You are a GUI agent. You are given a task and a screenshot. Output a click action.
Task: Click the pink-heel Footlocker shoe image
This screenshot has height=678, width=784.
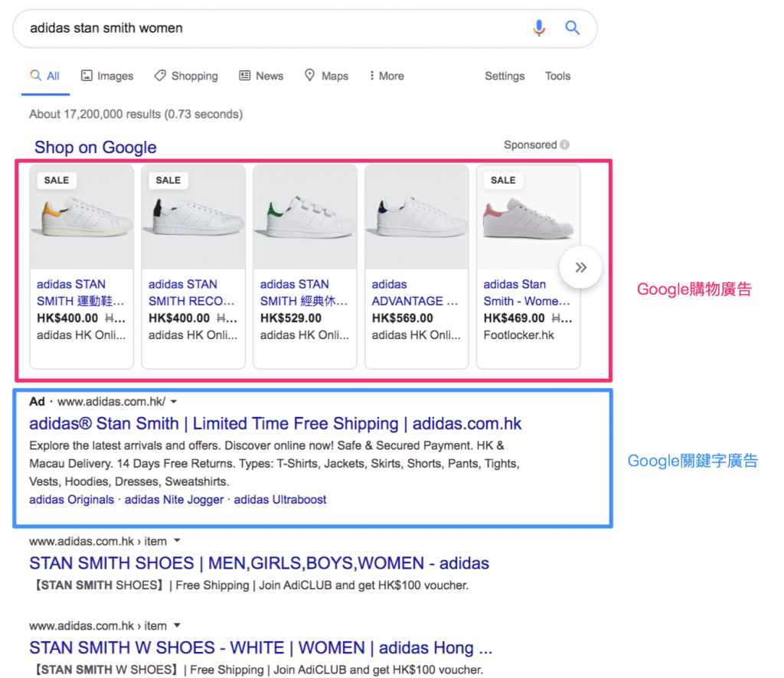pos(528,217)
